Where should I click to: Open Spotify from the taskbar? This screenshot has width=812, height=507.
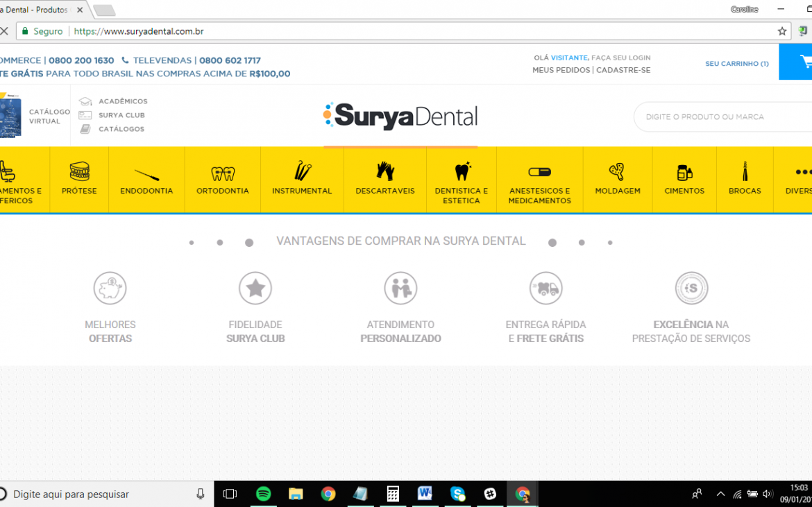264,494
